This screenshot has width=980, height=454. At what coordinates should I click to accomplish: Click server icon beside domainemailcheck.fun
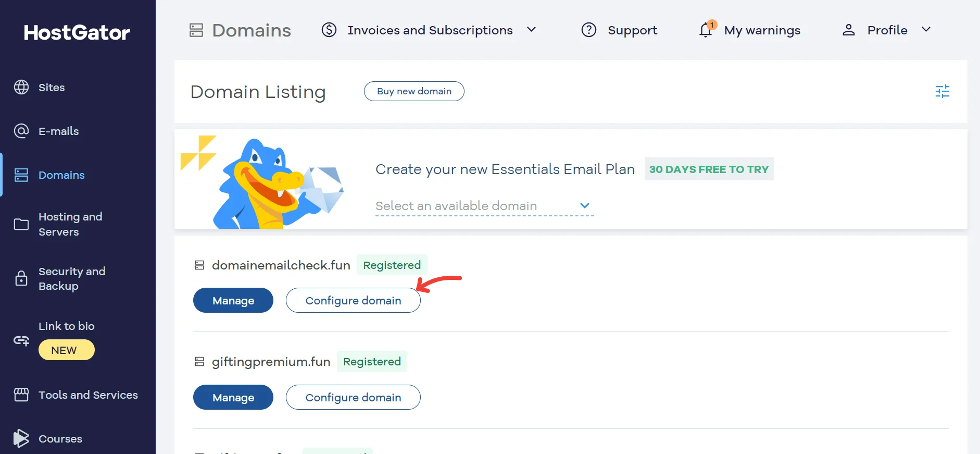(x=199, y=265)
